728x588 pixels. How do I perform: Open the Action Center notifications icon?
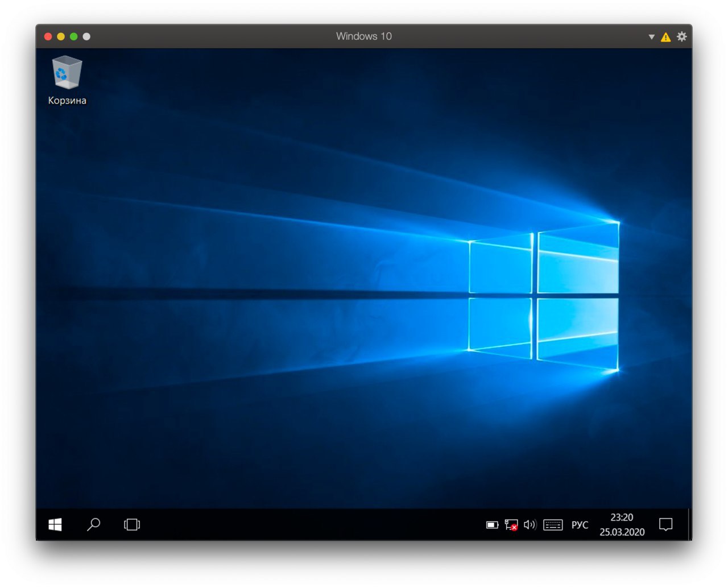pyautogui.click(x=665, y=524)
